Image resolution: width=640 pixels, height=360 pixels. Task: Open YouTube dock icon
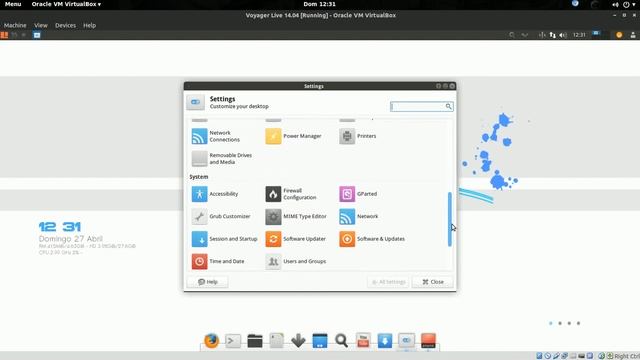click(363, 340)
